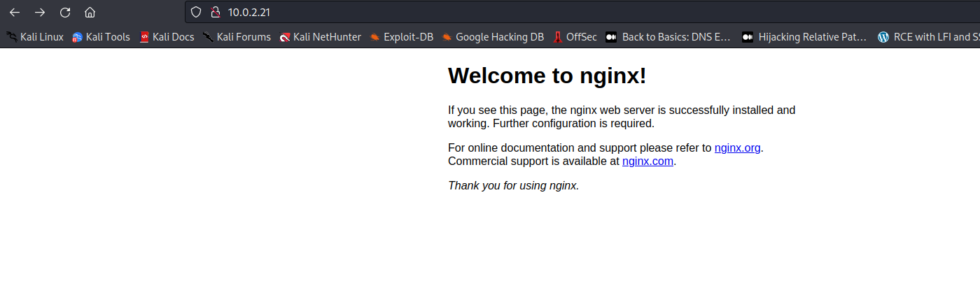Follow the nginx.com commercial support link
This screenshot has width=980, height=288.
[647, 161]
